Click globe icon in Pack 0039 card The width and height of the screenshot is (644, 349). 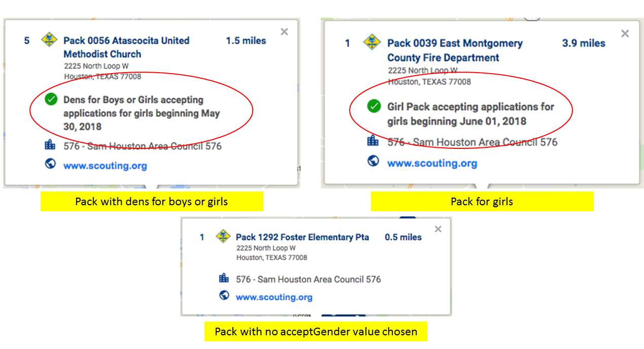pyautogui.click(x=373, y=161)
